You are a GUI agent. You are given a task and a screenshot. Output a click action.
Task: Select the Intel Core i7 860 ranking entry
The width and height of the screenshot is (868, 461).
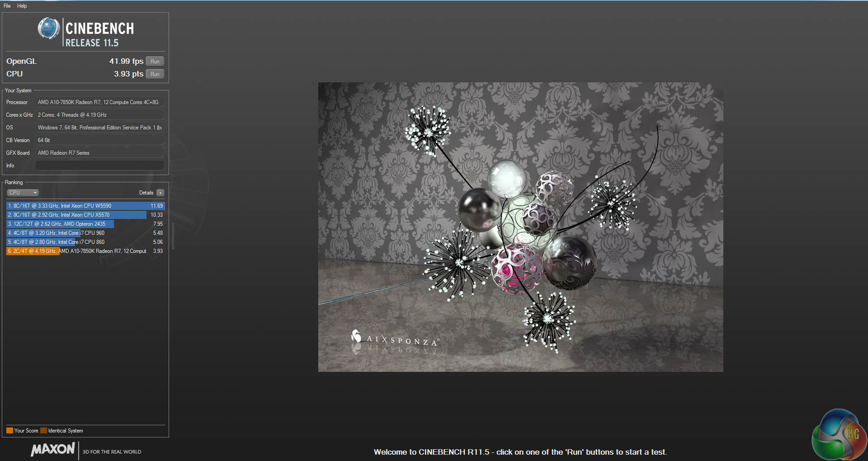[x=85, y=242]
